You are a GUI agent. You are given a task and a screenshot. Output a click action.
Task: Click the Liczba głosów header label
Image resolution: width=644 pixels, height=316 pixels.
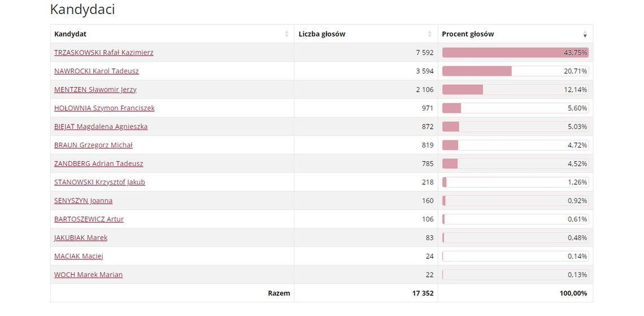click(321, 34)
